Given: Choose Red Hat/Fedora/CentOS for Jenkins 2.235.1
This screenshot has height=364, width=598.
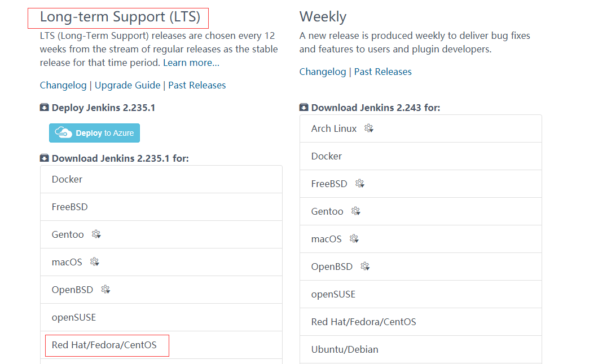Looking at the screenshot, I should (161, 345).
